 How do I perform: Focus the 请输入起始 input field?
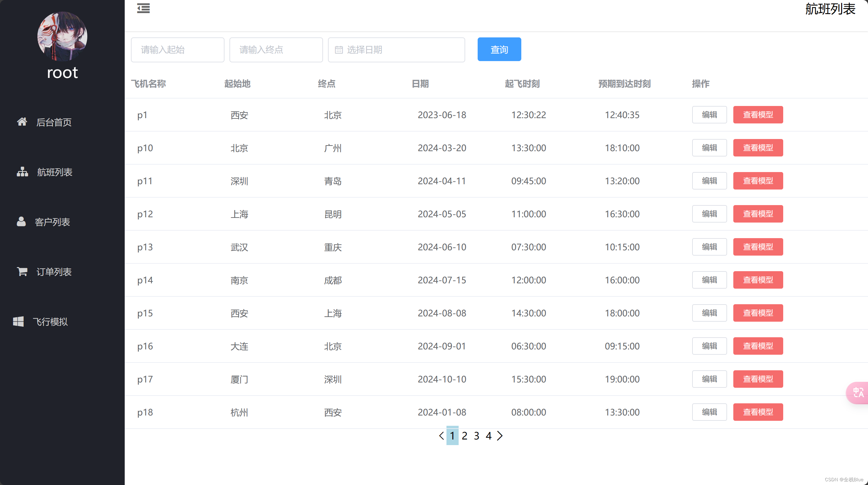(178, 50)
